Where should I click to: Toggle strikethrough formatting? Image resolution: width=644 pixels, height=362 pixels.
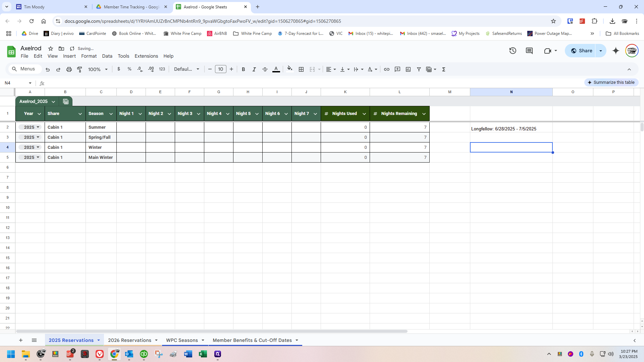tap(265, 69)
